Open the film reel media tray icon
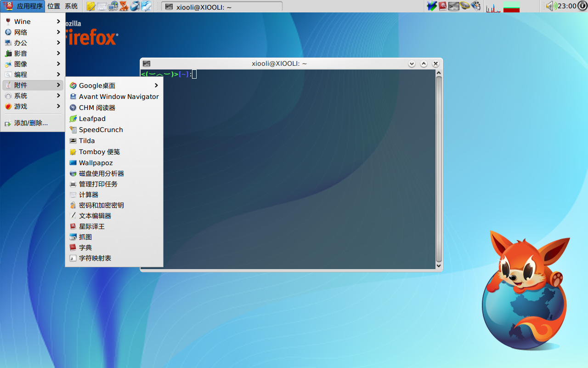 [476, 6]
